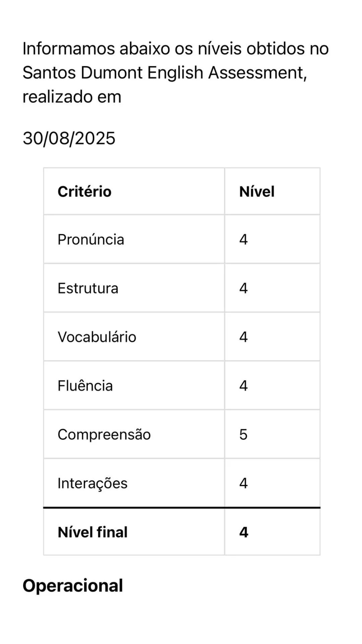Image resolution: width=362 pixels, height=644 pixels.
Task: Select the "Interações" row label
Action: click(93, 483)
